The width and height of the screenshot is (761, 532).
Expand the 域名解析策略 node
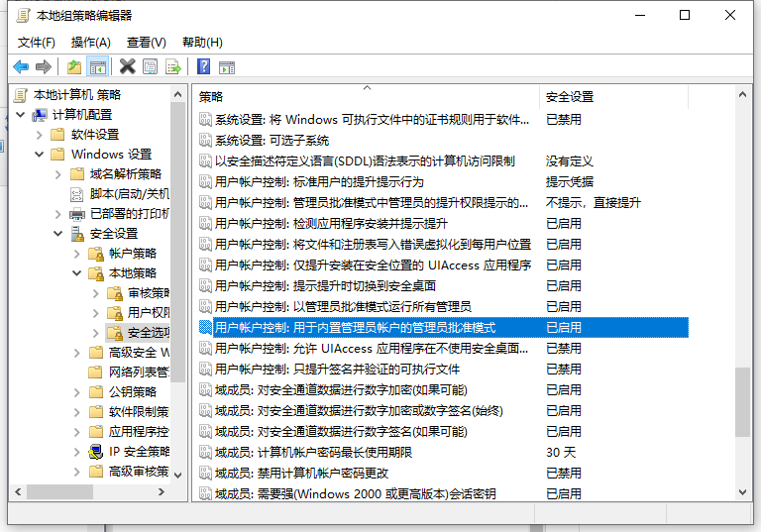coord(58,174)
